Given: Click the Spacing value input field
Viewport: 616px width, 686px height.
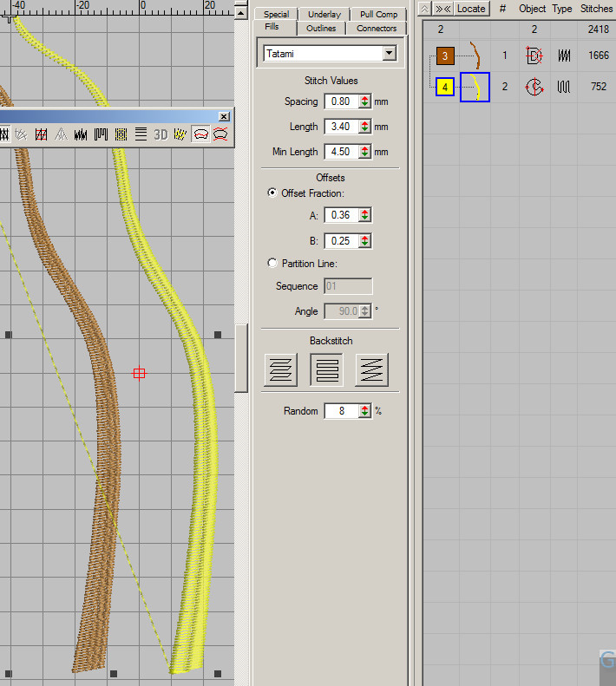Looking at the screenshot, I should point(340,101).
